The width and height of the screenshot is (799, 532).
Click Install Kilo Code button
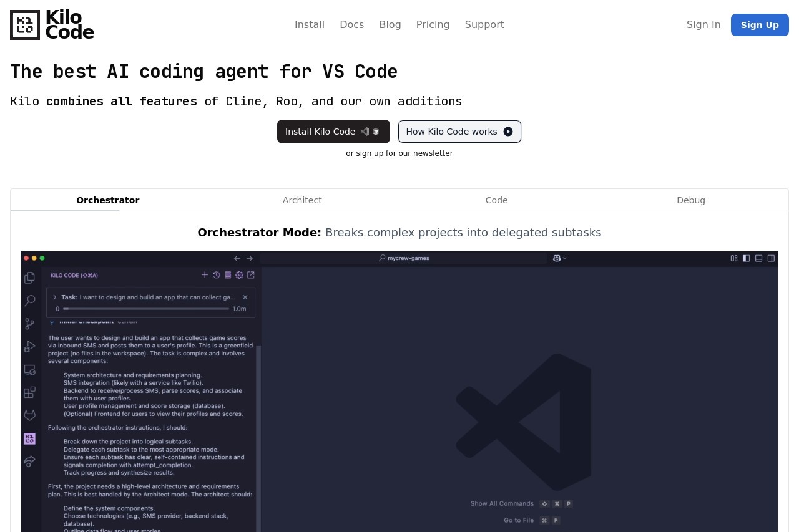pyautogui.click(x=333, y=132)
